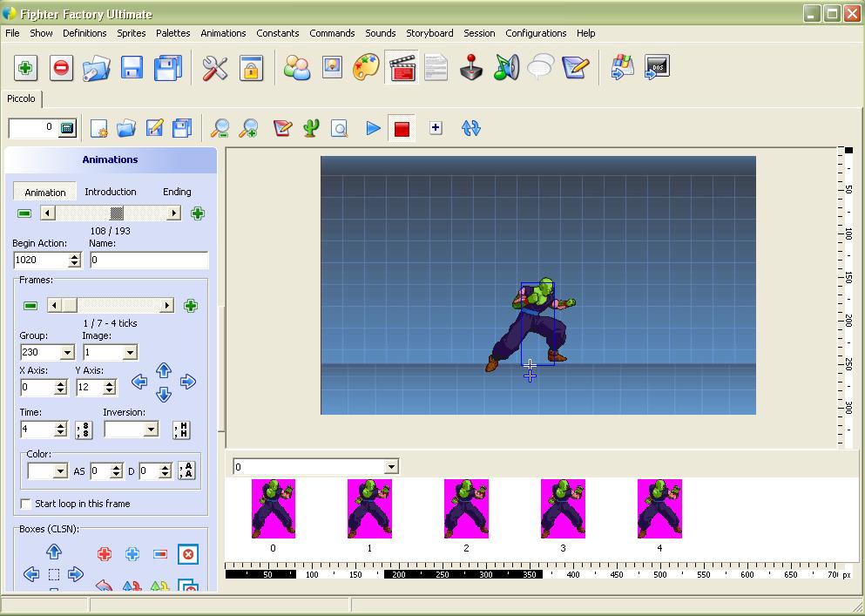
Task: Select the Play animation icon
Action: tap(373, 128)
